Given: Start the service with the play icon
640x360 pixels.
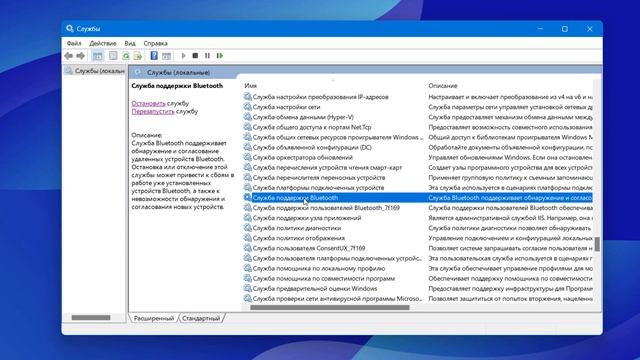Looking at the screenshot, I should 183,56.
